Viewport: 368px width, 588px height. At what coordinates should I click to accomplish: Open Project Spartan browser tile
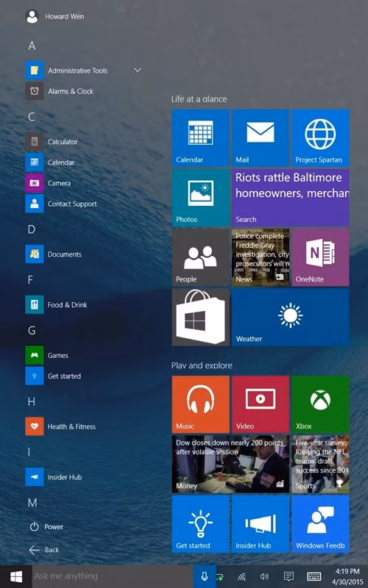pyautogui.click(x=320, y=137)
